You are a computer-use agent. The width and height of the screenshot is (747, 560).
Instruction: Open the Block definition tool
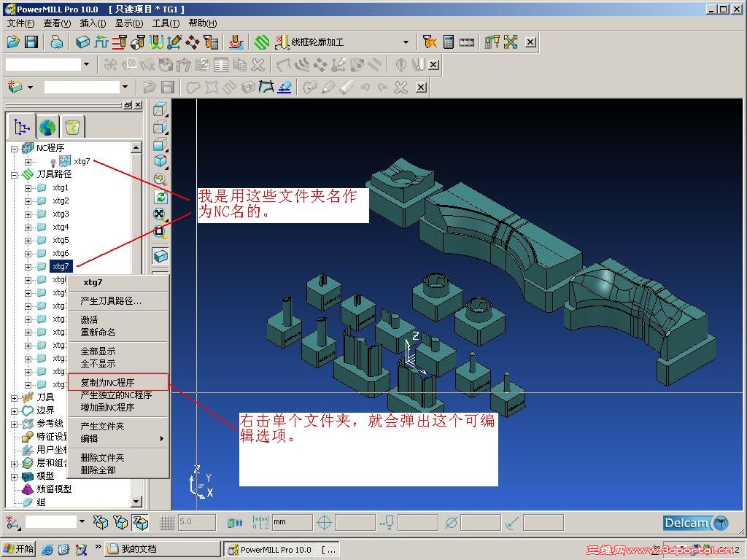point(82,42)
